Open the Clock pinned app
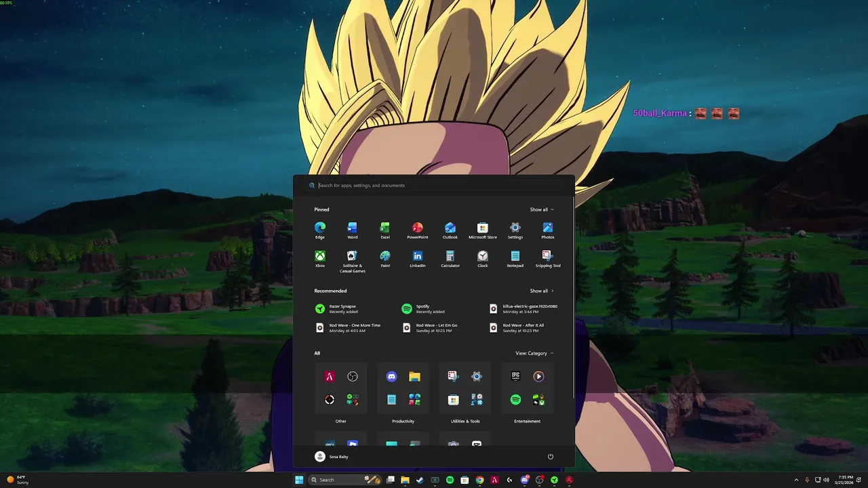This screenshot has height=488, width=868. 482,259
